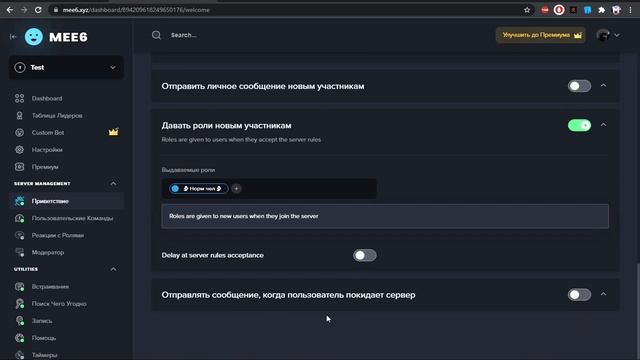This screenshot has height=360, width=640.
Task: Open Помощь in the sidebar
Action: pos(44,338)
